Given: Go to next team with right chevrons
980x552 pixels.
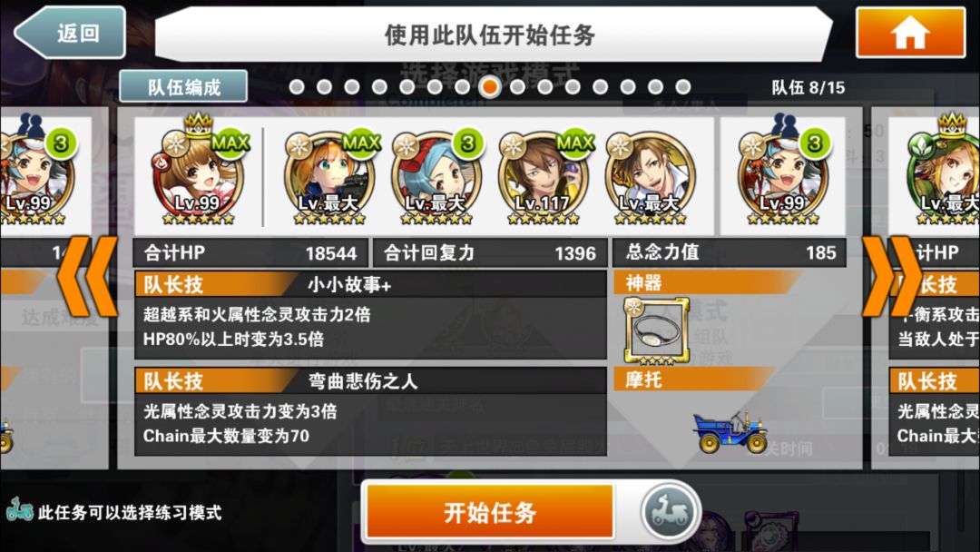Looking at the screenshot, I should tap(893, 276).
